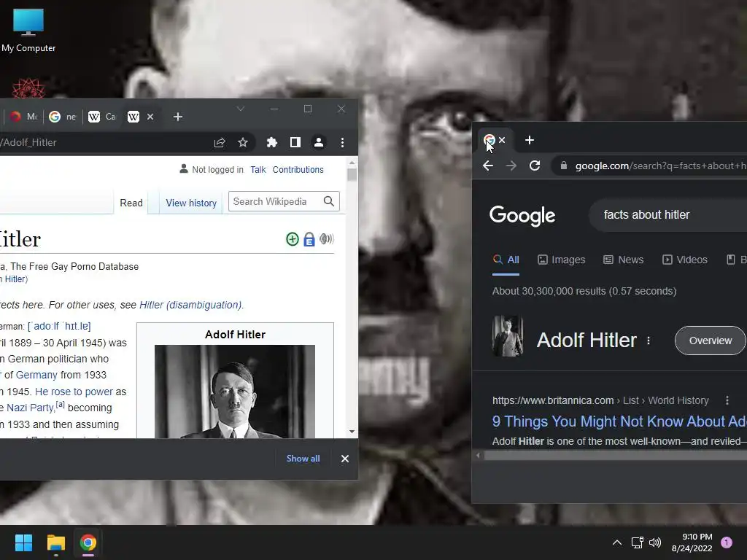The image size is (747, 560).
Task: Close the Google search tab
Action: click(x=502, y=140)
